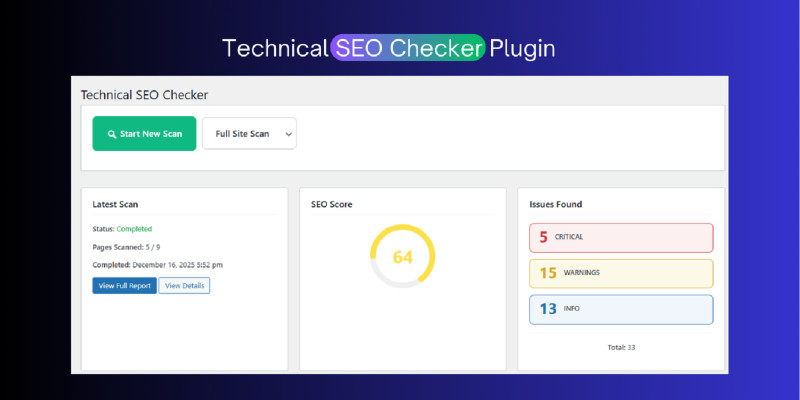Viewport: 800px width, 400px height.
Task: Click the green Completed status text
Action: point(134,229)
